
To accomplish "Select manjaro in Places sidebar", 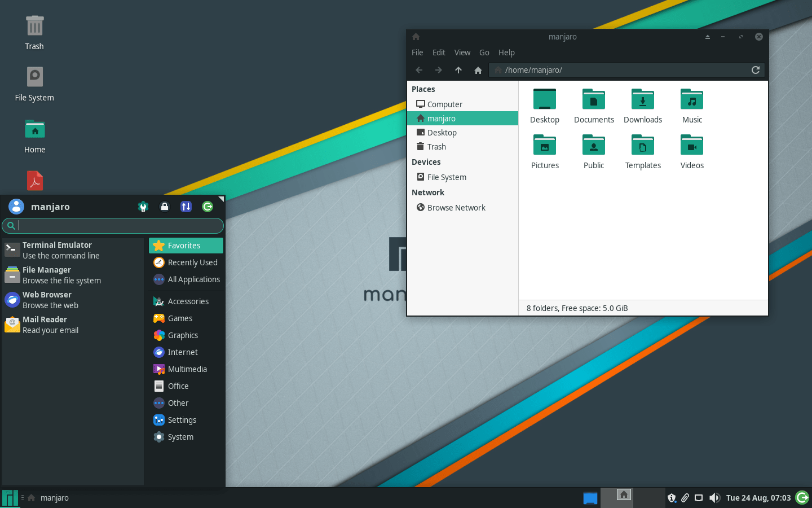I will [462, 119].
